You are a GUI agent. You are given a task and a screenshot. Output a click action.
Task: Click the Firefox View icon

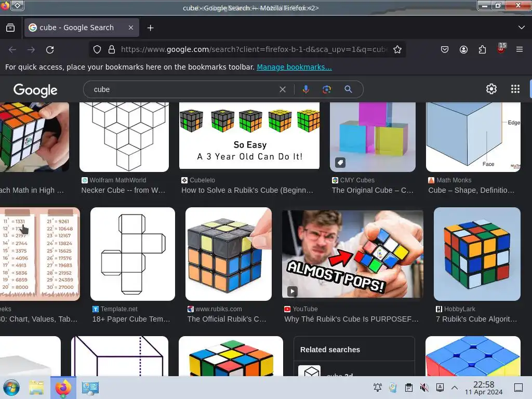point(10,28)
